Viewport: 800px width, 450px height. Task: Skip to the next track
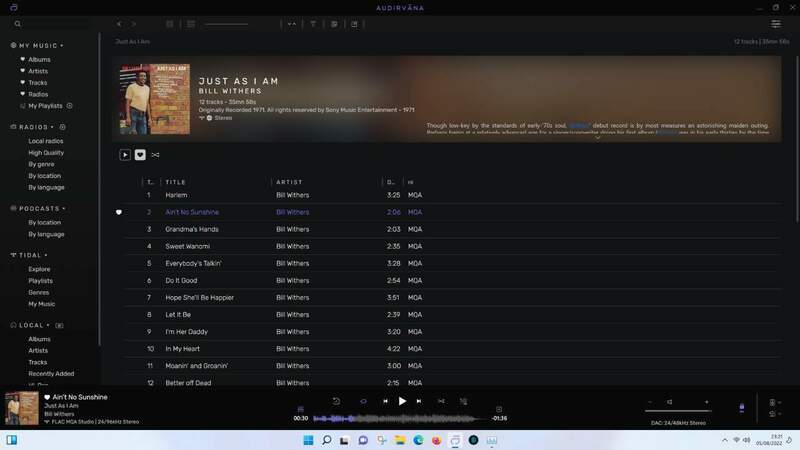[x=419, y=401]
